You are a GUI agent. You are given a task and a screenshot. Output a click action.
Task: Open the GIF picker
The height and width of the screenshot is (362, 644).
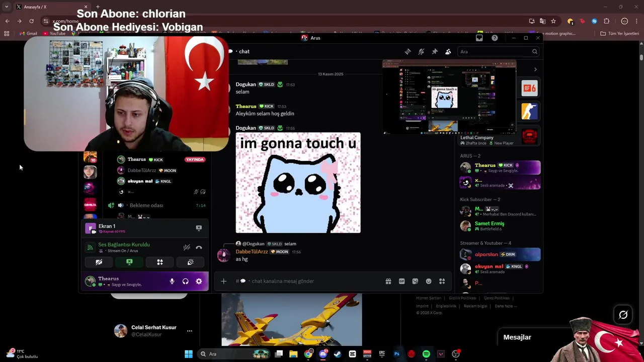click(401, 281)
